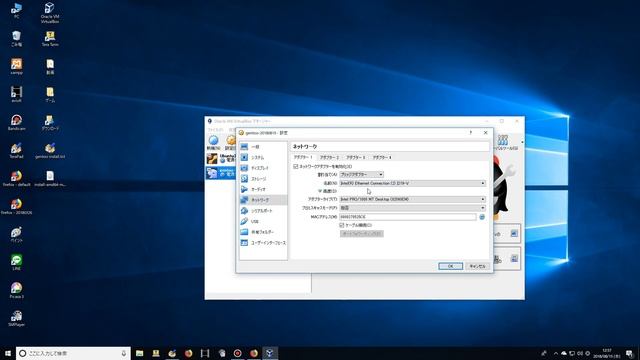Click the Port Forwarding button
Screen dimensions: 640x360
[x=362, y=233]
